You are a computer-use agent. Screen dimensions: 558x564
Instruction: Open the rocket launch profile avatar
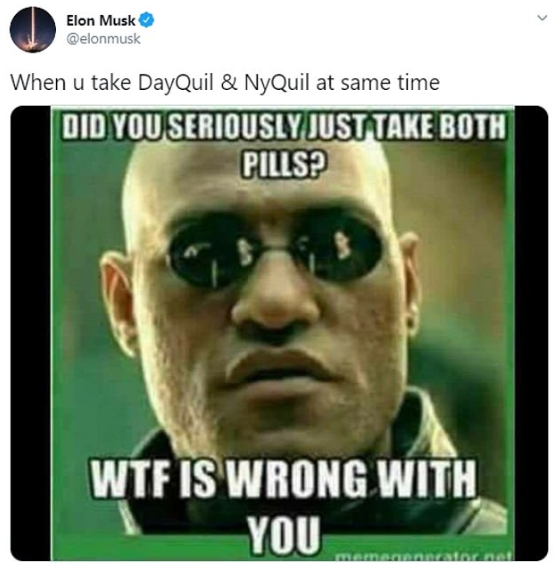pos(32,29)
